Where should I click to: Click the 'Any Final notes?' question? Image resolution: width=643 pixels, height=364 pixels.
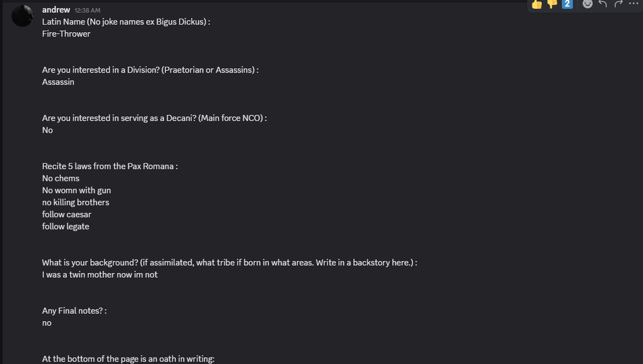[74, 311]
